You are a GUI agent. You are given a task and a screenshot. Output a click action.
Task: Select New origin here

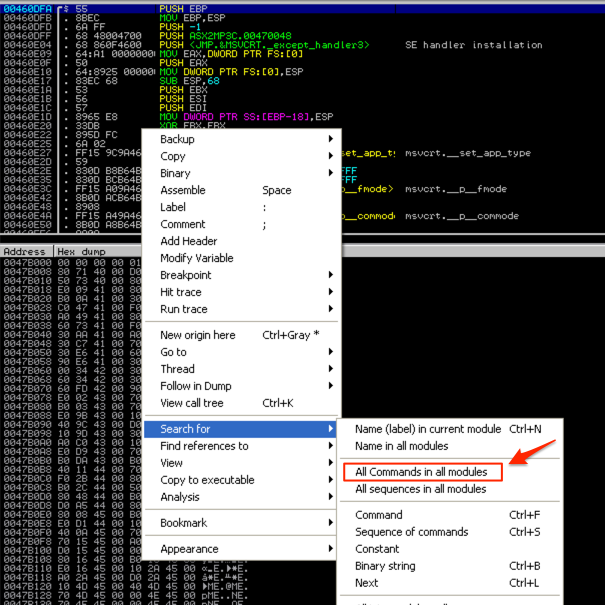point(241,335)
